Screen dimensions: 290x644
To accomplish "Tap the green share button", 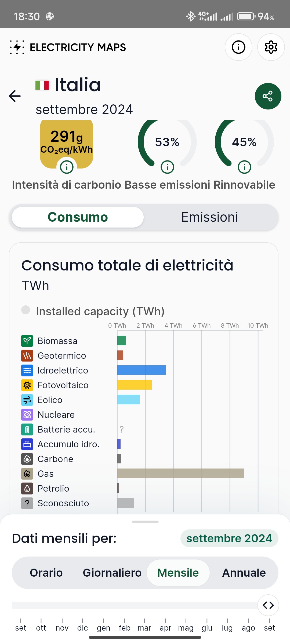I will coord(268,96).
